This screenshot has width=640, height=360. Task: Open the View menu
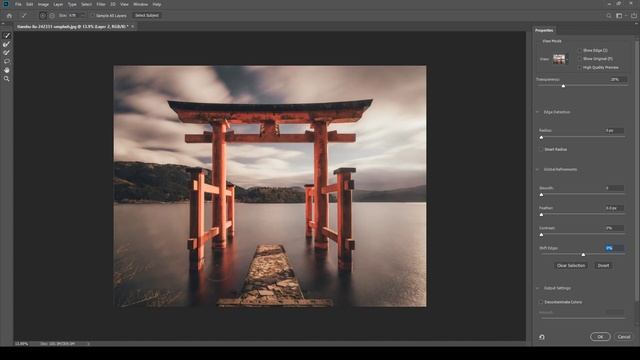(x=124, y=4)
